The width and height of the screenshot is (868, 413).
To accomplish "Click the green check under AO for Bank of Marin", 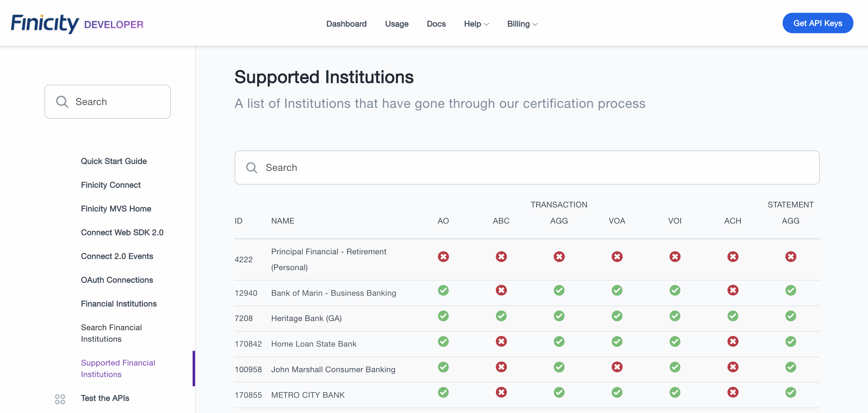I will [443, 290].
